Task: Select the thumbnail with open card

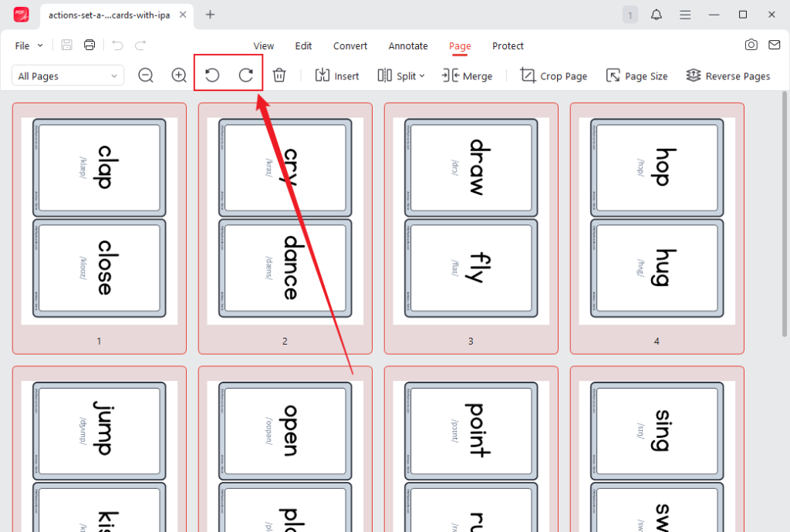Action: [285, 449]
